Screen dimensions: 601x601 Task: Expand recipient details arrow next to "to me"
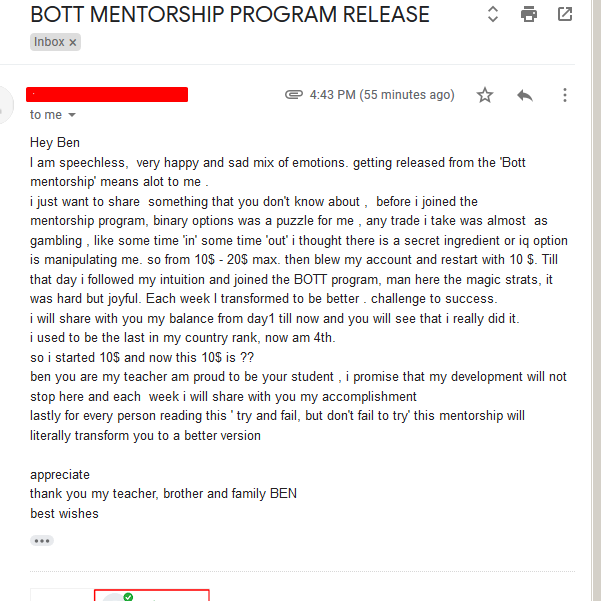(x=72, y=115)
